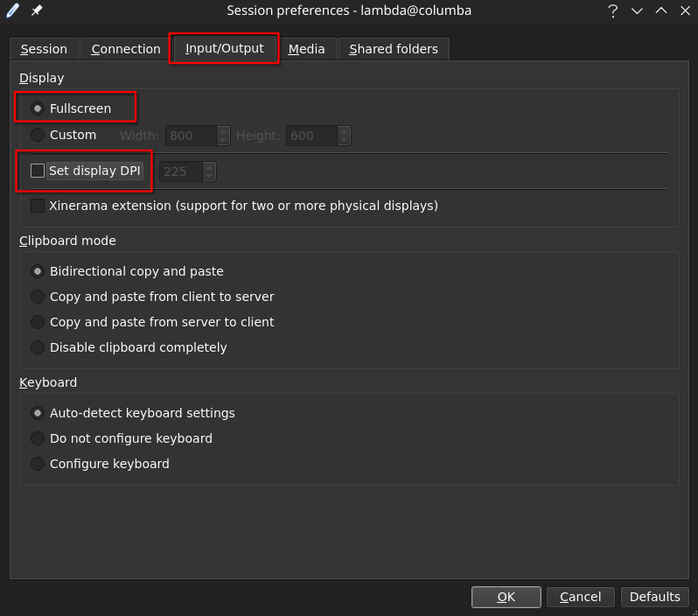Select the Configure keyboard option

coord(38,464)
